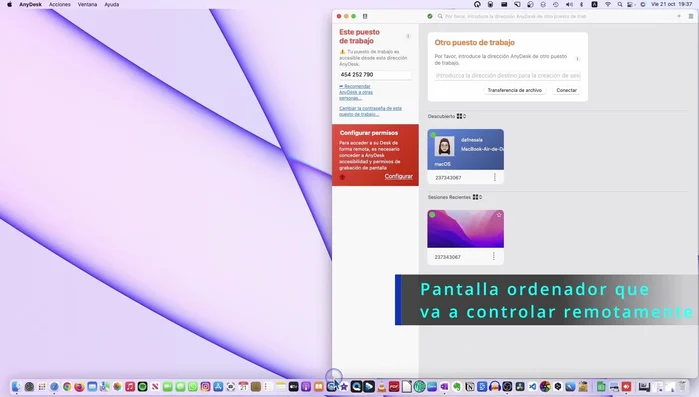Launch Firefox from the dock

click(x=79, y=387)
